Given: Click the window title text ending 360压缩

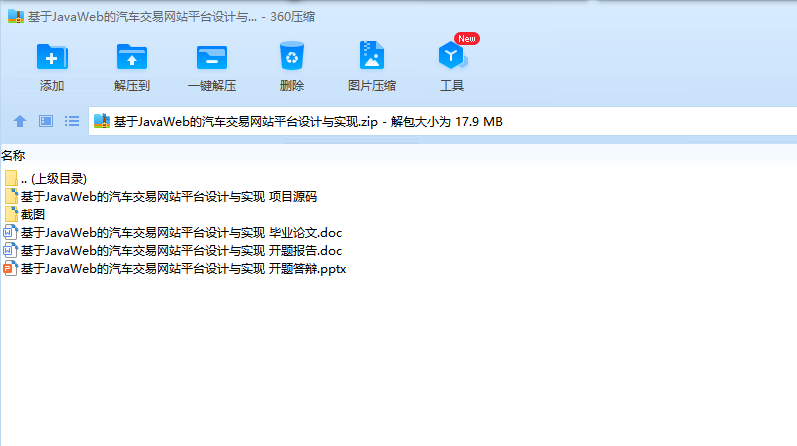Looking at the screenshot, I should tap(171, 17).
